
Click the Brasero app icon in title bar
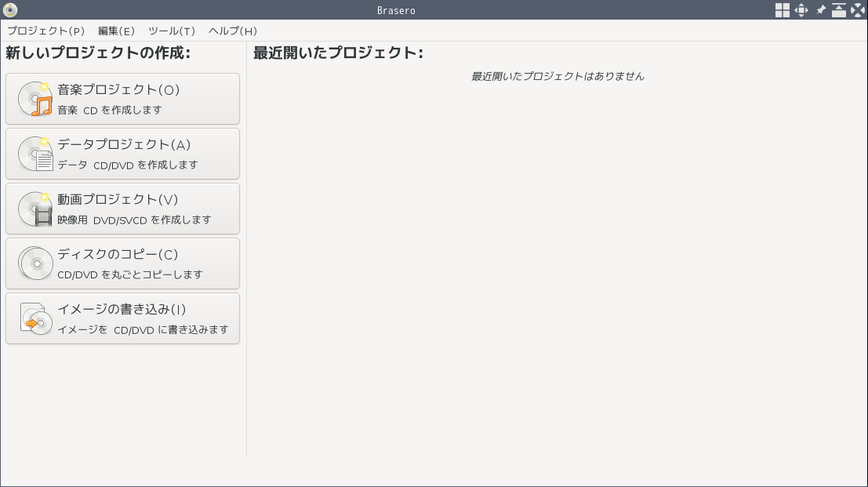(x=10, y=10)
